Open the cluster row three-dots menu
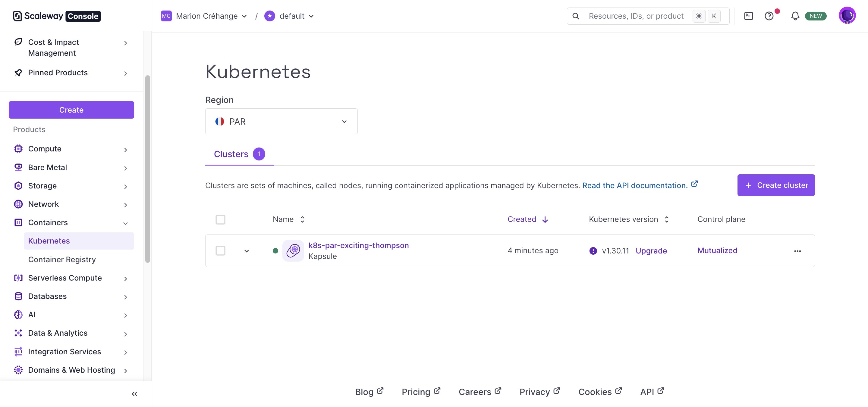Image resolution: width=868 pixels, height=407 pixels. [797, 251]
